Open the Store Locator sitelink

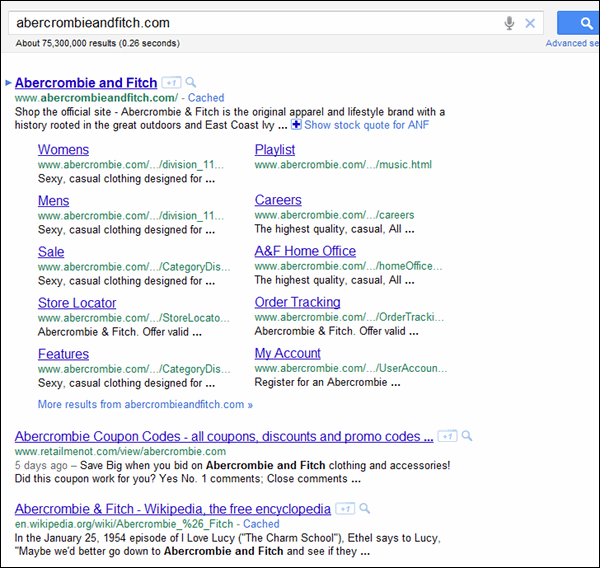(77, 303)
